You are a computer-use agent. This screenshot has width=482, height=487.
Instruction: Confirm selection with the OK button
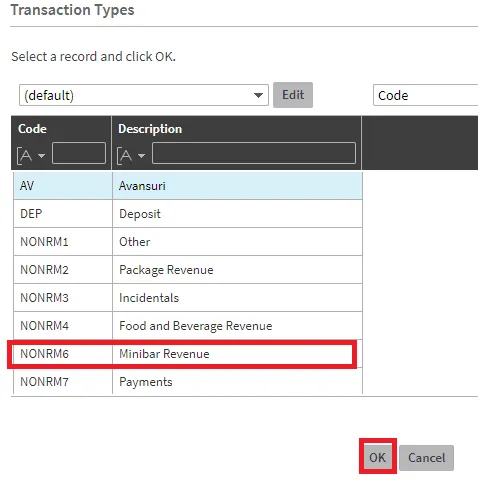[377, 457]
